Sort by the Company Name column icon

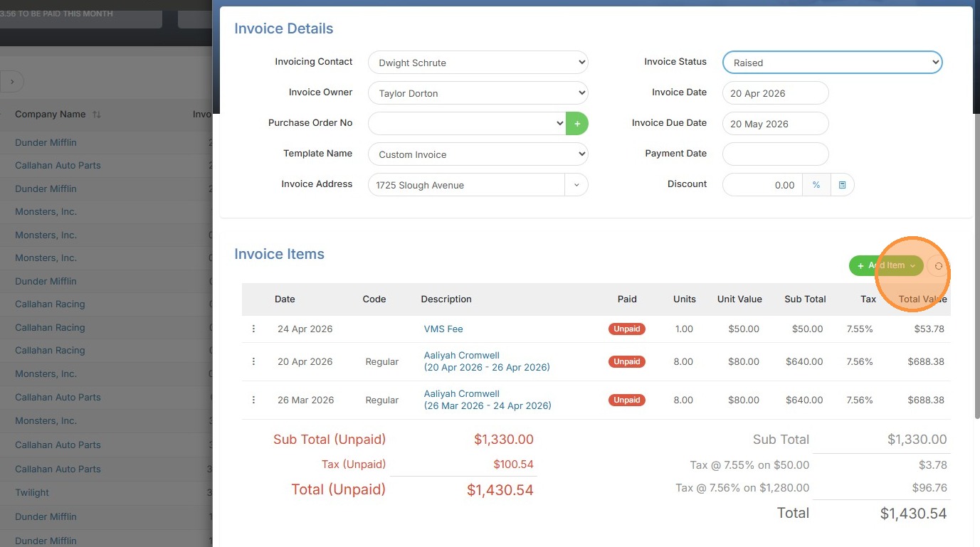97,115
